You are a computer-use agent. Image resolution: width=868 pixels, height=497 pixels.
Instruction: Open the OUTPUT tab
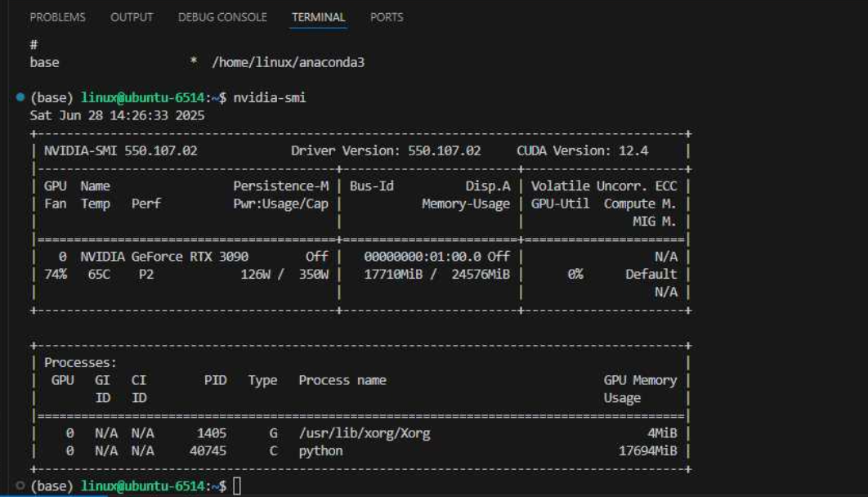click(132, 17)
